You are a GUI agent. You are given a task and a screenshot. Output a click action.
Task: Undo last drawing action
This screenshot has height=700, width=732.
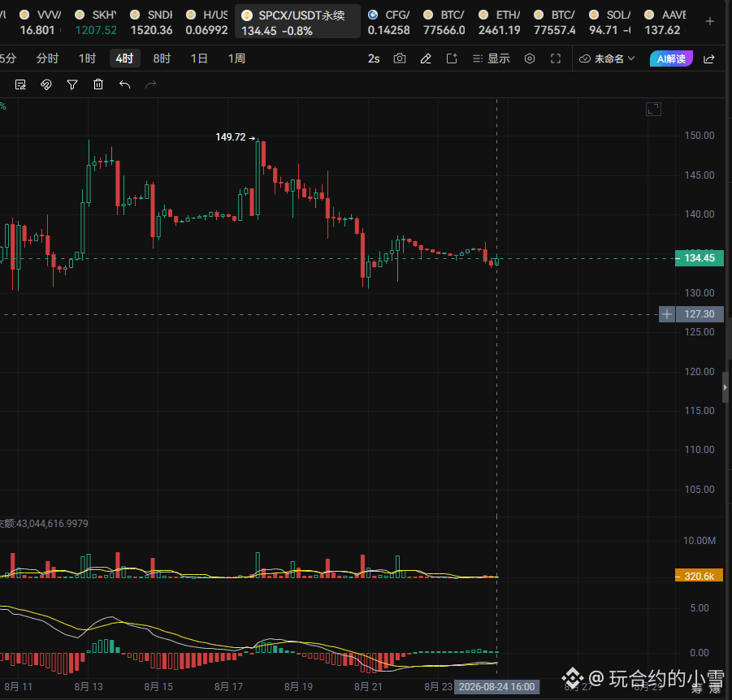point(124,84)
